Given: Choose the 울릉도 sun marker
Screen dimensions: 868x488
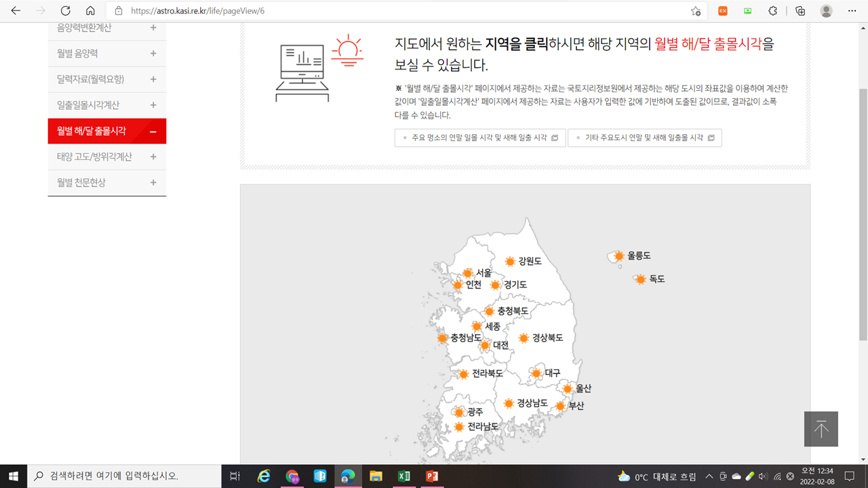Looking at the screenshot, I should (x=619, y=256).
